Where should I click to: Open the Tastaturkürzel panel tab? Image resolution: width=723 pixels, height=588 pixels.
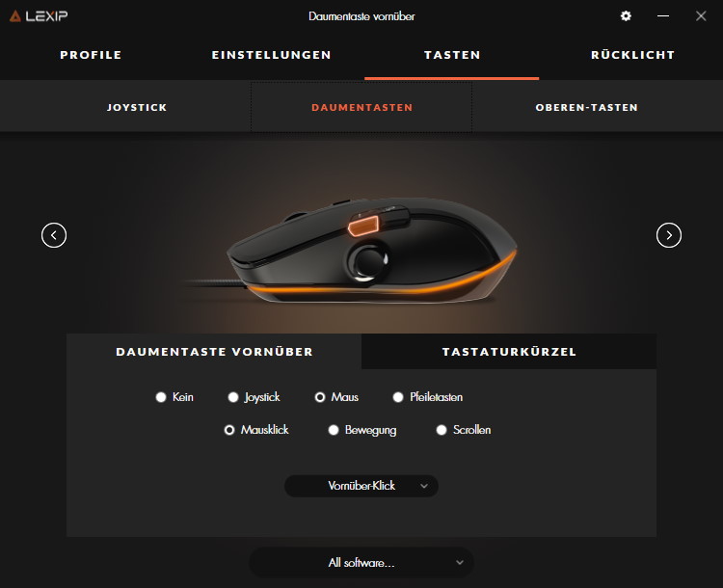coord(509,352)
